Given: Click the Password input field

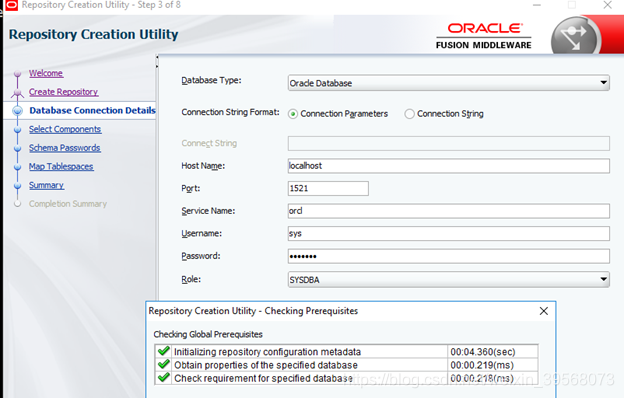Looking at the screenshot, I should pyautogui.click(x=448, y=256).
